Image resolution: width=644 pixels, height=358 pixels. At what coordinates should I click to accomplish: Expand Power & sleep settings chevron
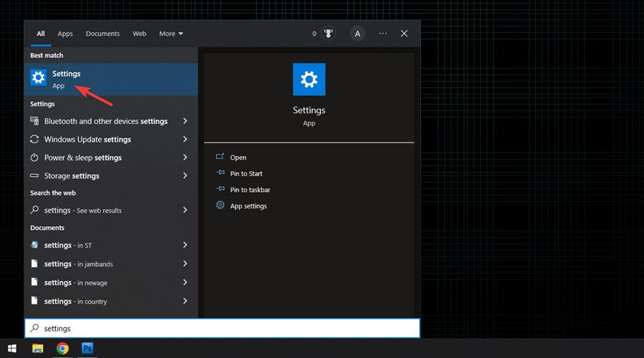click(x=185, y=158)
